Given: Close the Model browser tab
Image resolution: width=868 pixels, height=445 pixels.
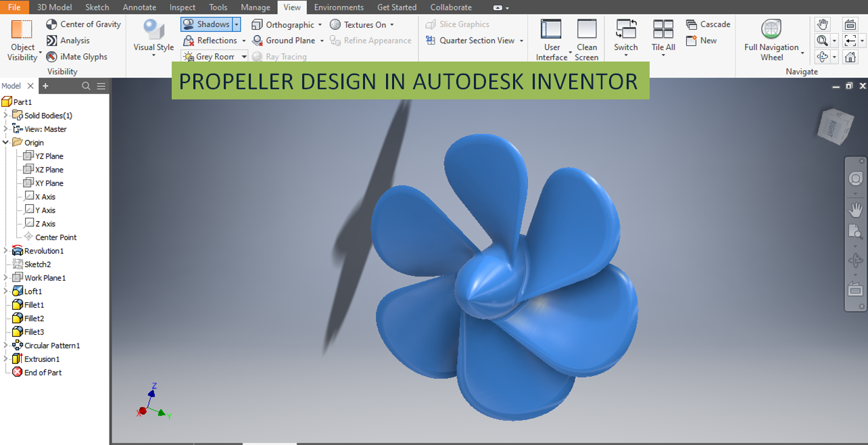Looking at the screenshot, I should coord(30,86).
